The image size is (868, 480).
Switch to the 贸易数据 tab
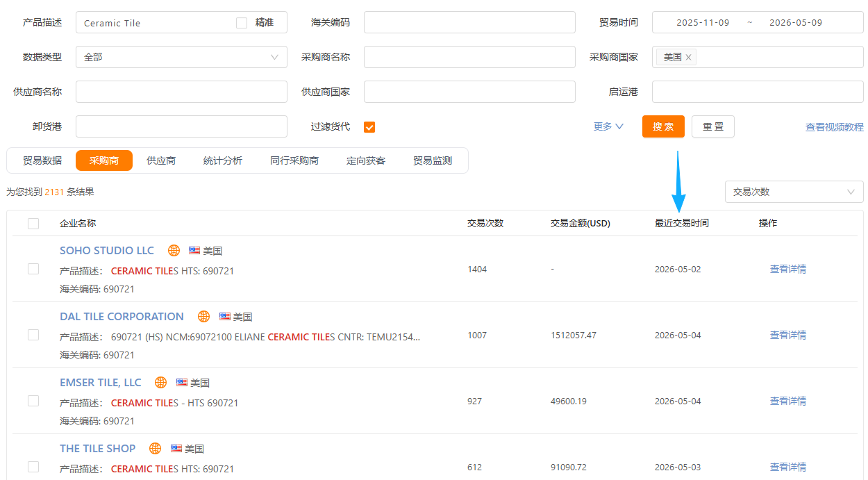click(x=42, y=160)
